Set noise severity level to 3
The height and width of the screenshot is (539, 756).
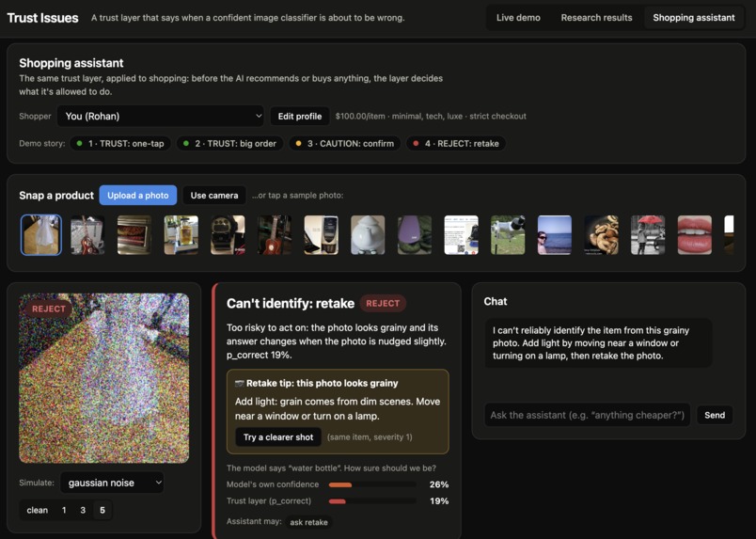83,510
